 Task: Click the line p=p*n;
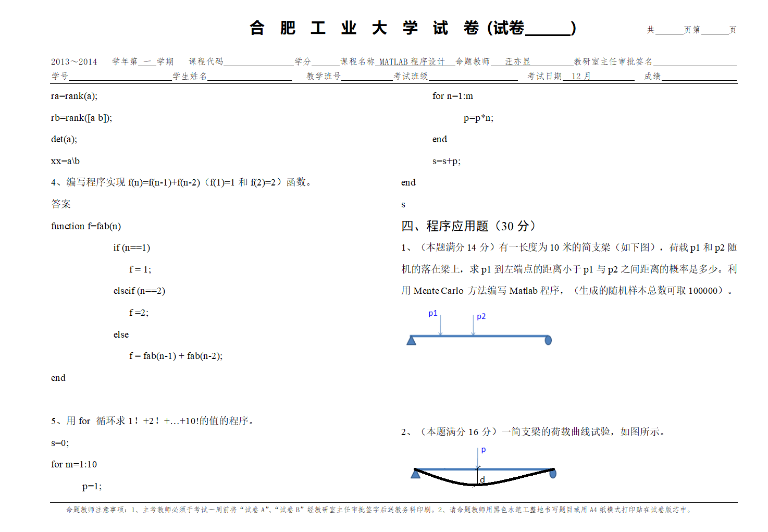[x=478, y=118]
